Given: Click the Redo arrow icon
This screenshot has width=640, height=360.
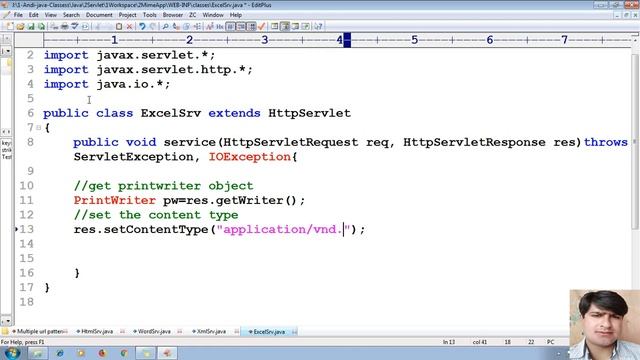Looking at the screenshot, I should [x=153, y=27].
